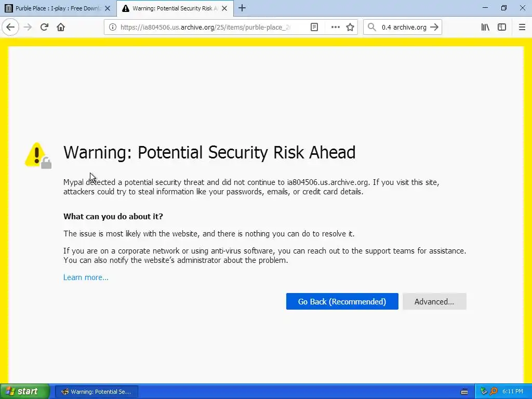Click the safely remove hardware tray icon

[x=484, y=392]
